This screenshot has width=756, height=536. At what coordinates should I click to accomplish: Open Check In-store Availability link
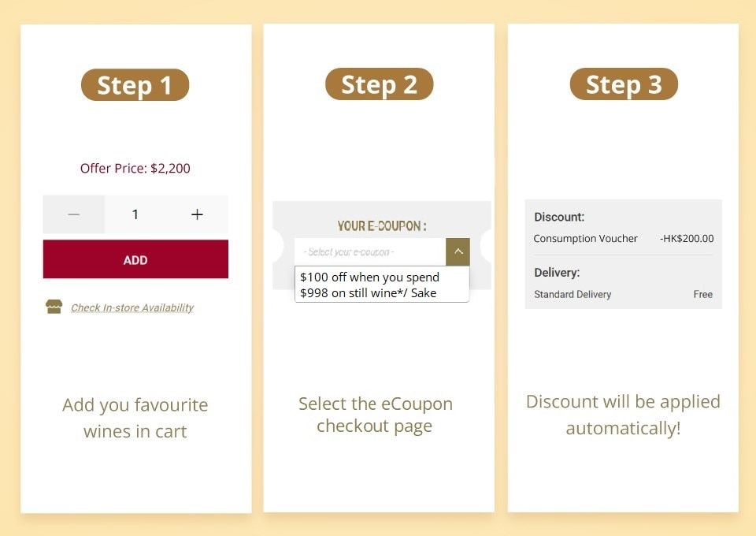pyautogui.click(x=132, y=308)
